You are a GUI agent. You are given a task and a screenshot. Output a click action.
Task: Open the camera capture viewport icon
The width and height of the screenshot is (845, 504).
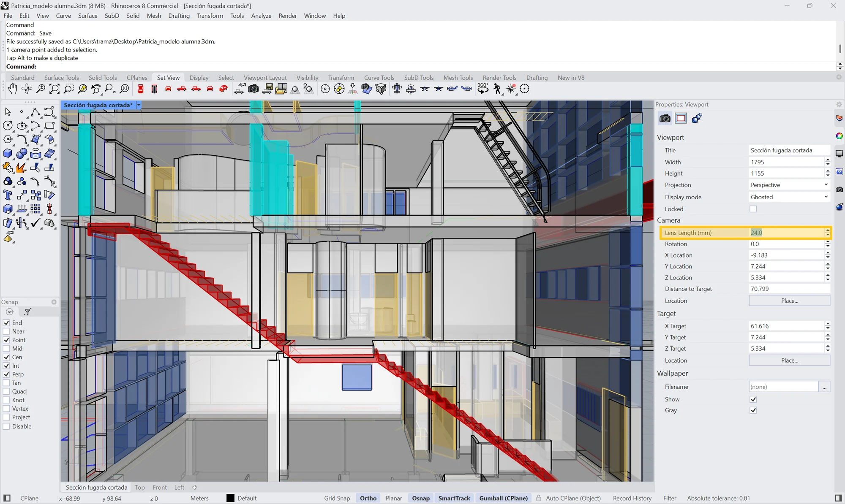[253, 89]
